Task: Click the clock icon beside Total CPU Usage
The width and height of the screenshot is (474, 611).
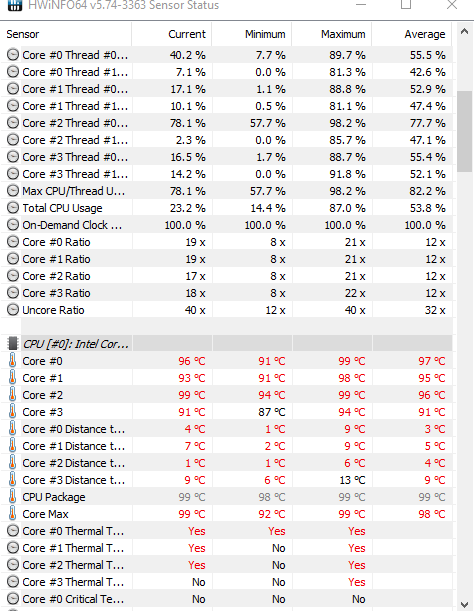Action: pyautogui.click(x=13, y=208)
